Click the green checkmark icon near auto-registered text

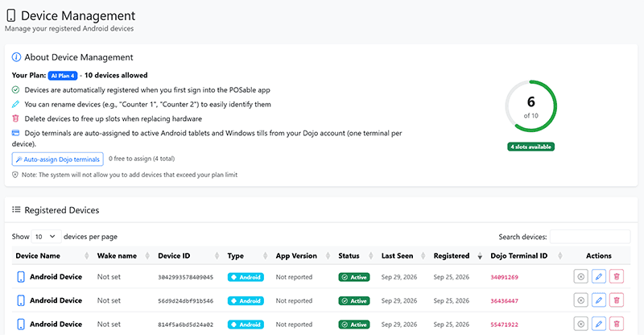tap(15, 89)
